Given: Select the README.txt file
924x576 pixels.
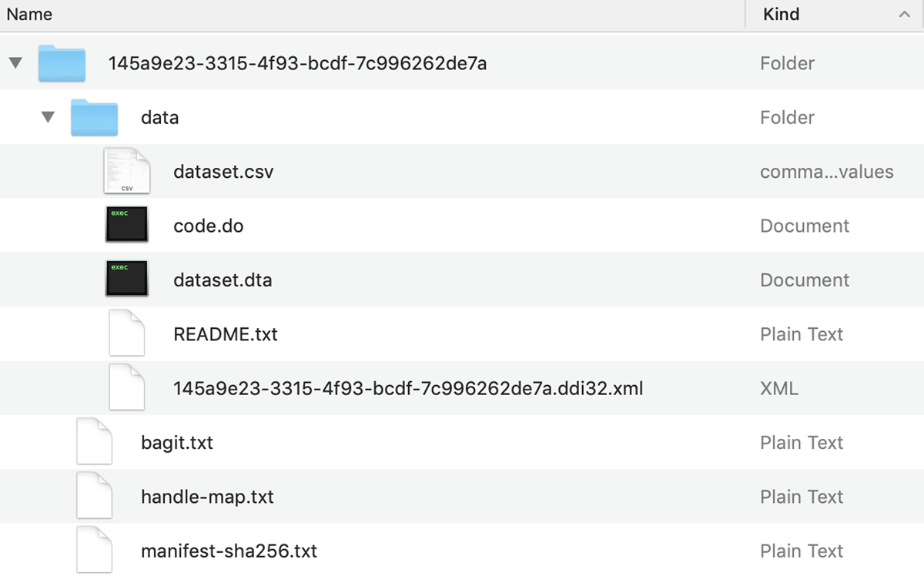Looking at the screenshot, I should click(x=226, y=333).
